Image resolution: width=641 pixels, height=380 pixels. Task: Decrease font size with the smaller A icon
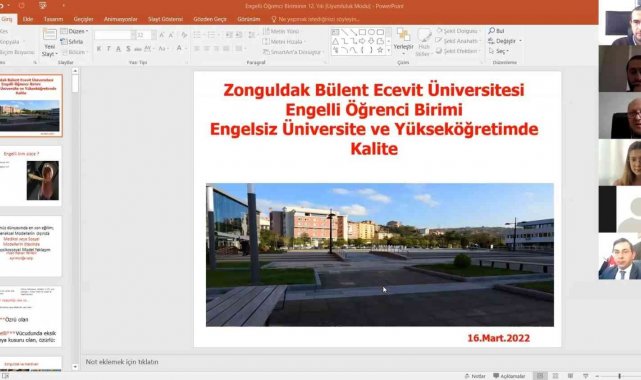(171, 35)
